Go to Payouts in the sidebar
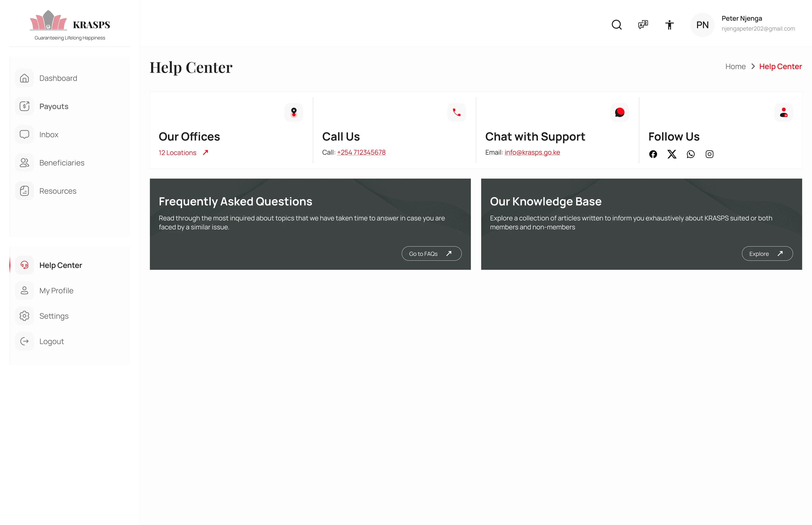The image size is (812, 525). pyautogui.click(x=54, y=106)
